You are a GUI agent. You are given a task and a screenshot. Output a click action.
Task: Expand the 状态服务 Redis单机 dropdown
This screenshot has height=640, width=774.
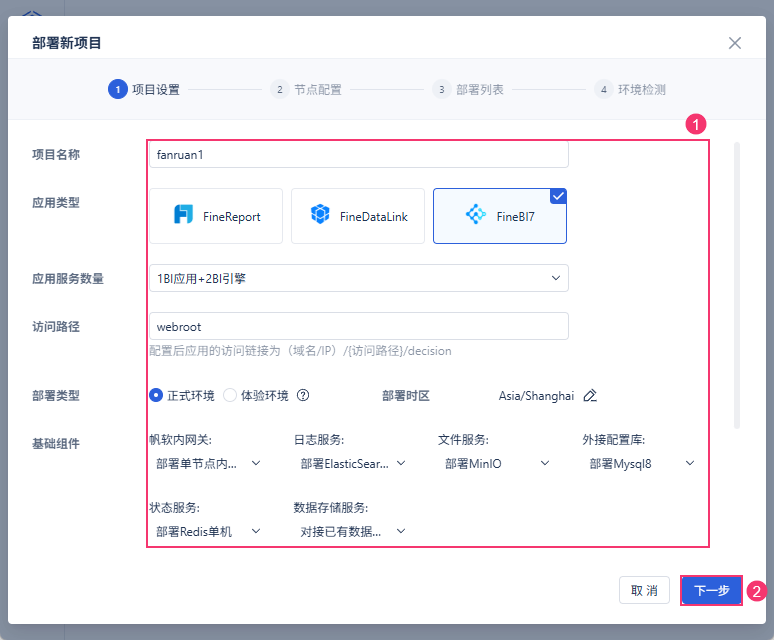208,531
